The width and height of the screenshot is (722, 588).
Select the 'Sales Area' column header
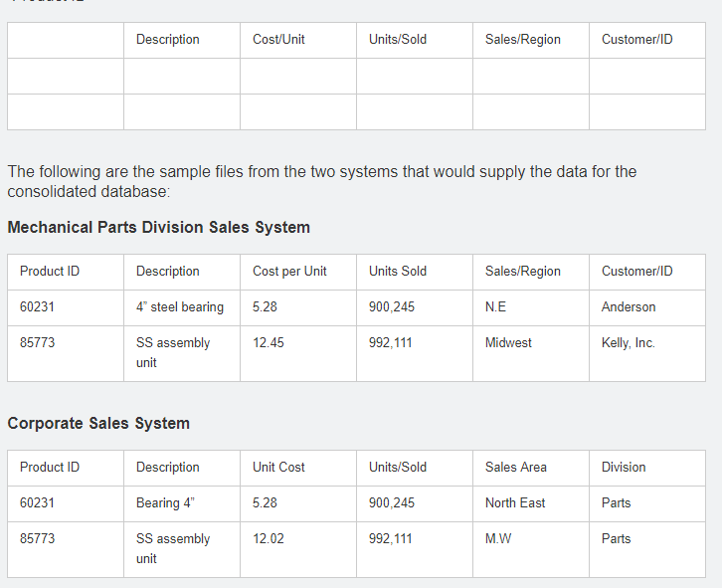click(516, 468)
